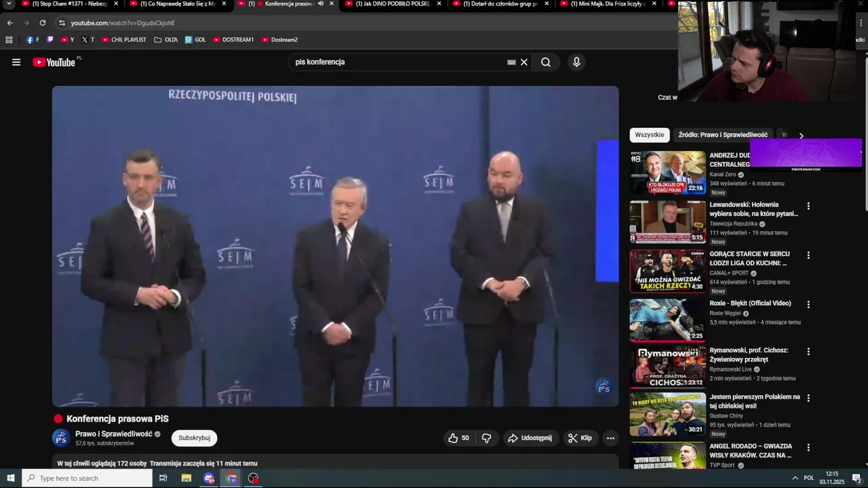Open the on-screen keyboard icon in search

coord(511,62)
